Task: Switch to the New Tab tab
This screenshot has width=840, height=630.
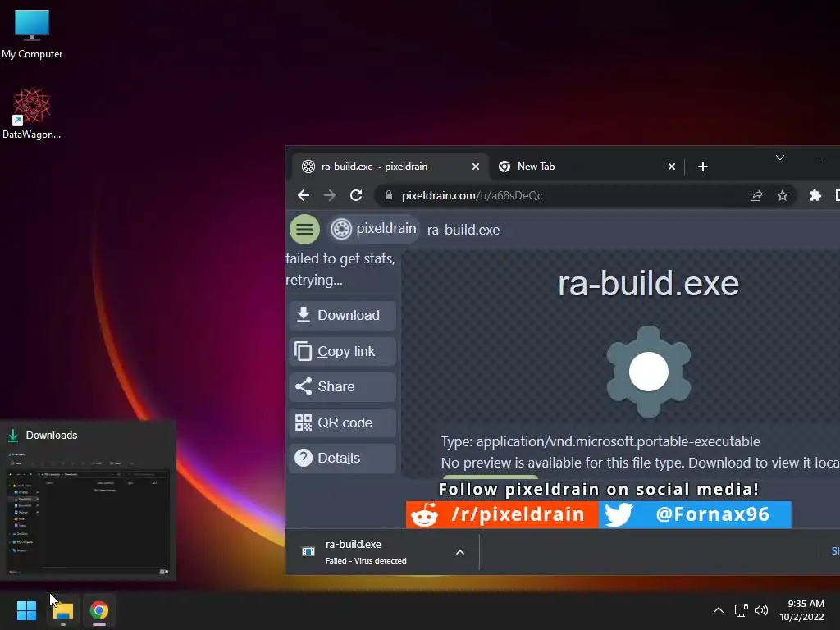Action: 586,167
